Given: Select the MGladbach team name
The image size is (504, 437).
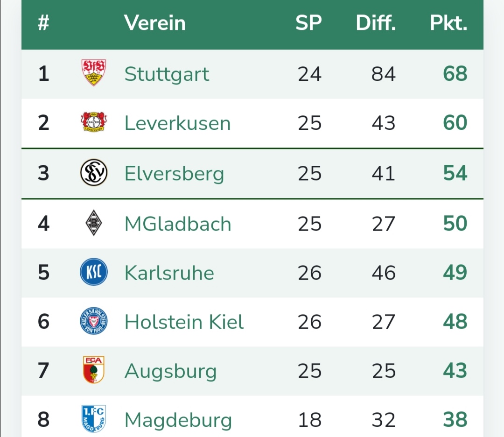Looking at the screenshot, I should click(178, 224).
